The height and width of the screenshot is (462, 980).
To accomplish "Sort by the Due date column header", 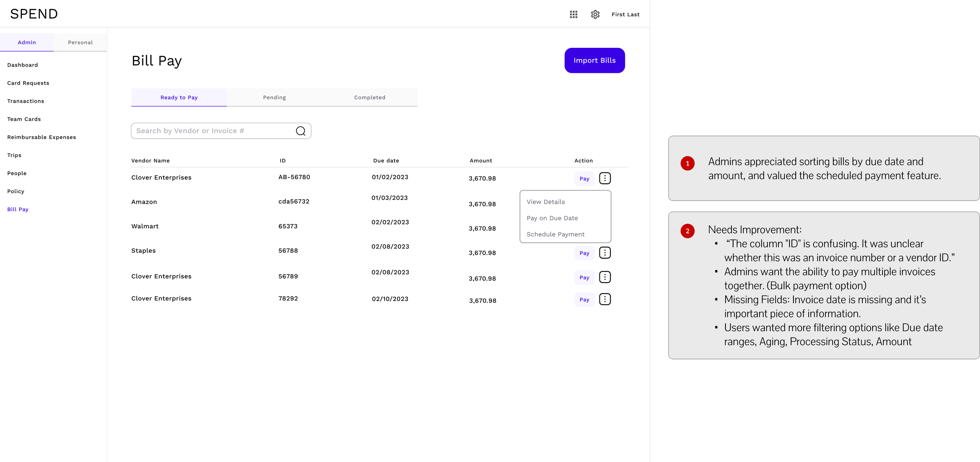I will pos(386,161).
